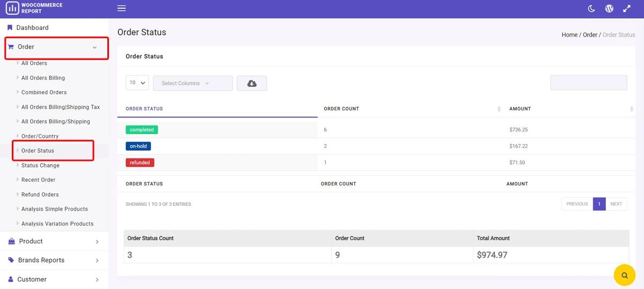Open the rows-per-page dropdown showing 10
Viewport: 644px width, 289px height.
[137, 83]
